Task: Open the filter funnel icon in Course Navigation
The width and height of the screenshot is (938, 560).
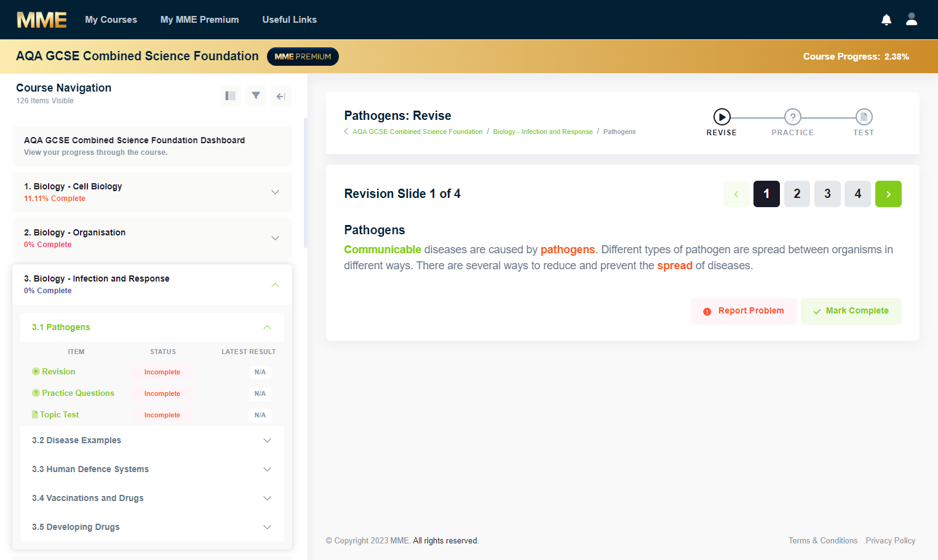Action: (x=256, y=96)
